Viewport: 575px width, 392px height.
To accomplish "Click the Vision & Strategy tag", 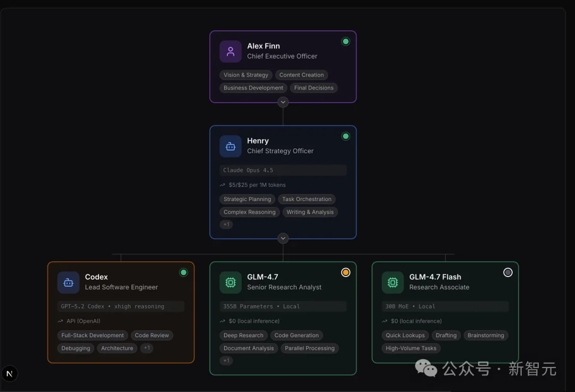I will click(x=245, y=74).
